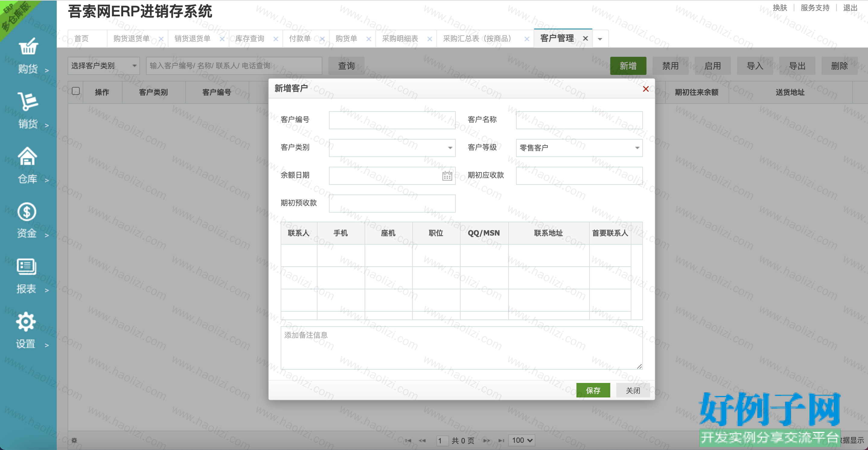Switch to the 付款单 tab
Screen dimensions: 868x450
click(x=300, y=39)
